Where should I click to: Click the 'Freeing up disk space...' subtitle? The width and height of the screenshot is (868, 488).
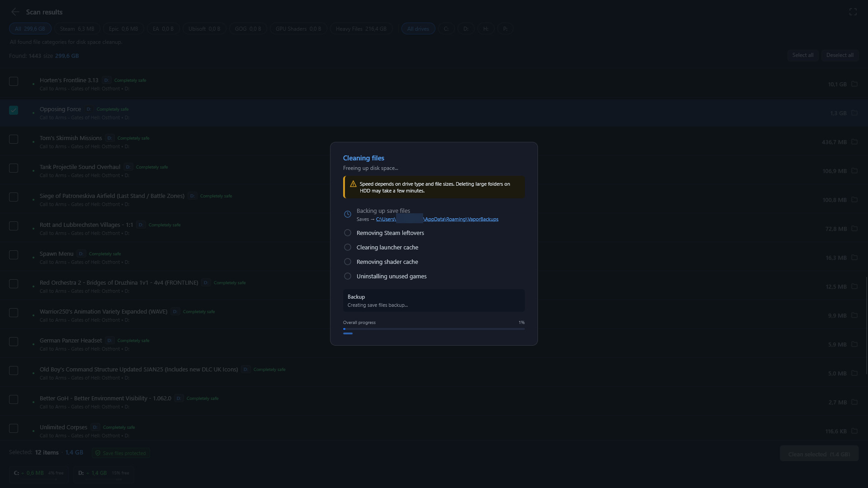pos(370,168)
